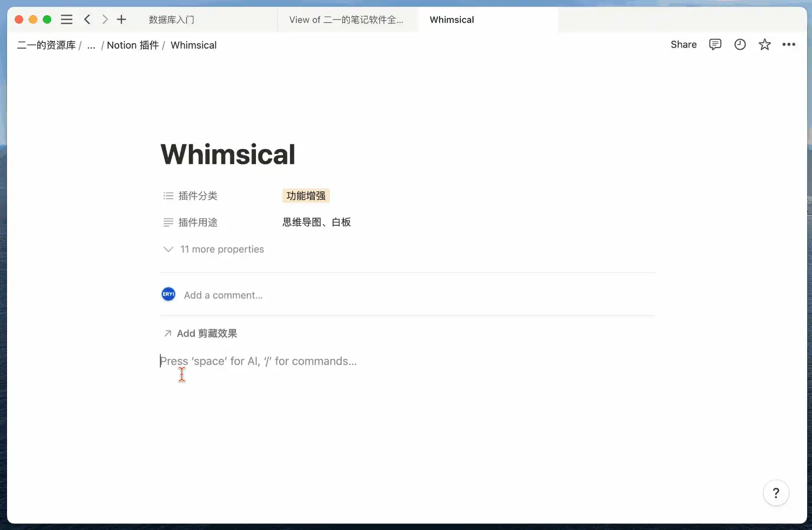Go back with the left arrow

87,19
